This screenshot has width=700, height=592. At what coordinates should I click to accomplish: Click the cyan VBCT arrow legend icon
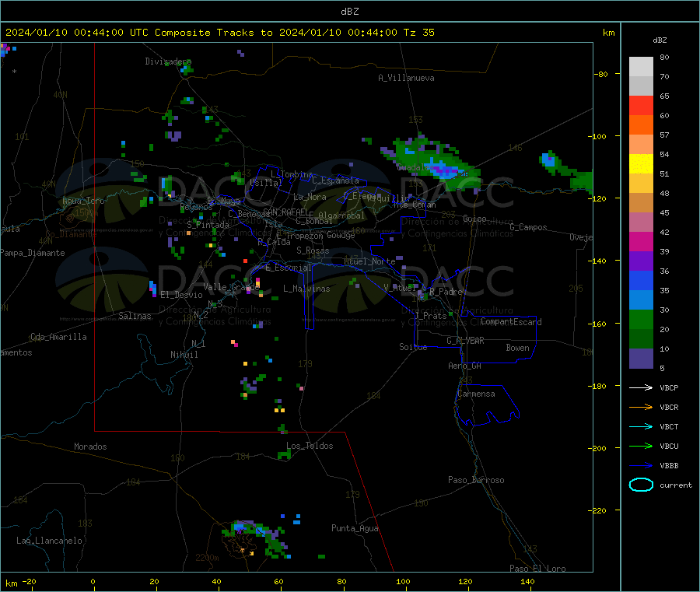(x=641, y=426)
